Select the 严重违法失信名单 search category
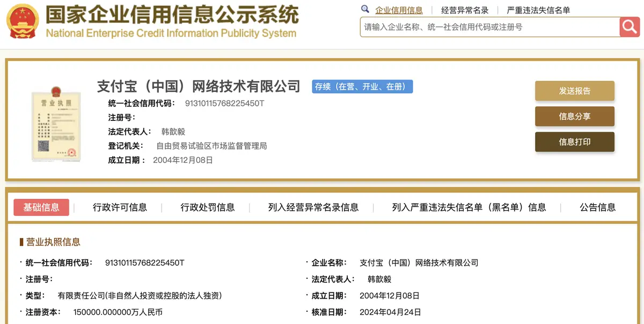The width and height of the screenshot is (644, 324). (538, 10)
